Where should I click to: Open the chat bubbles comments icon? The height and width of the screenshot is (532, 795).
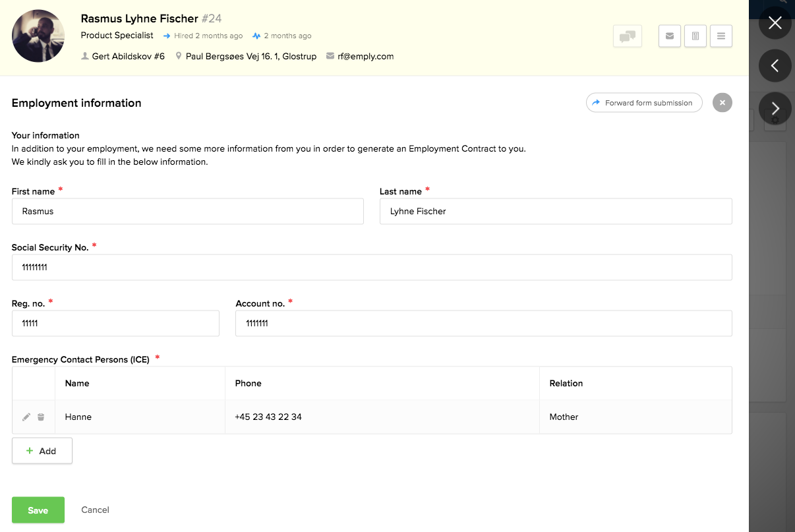[x=627, y=36]
